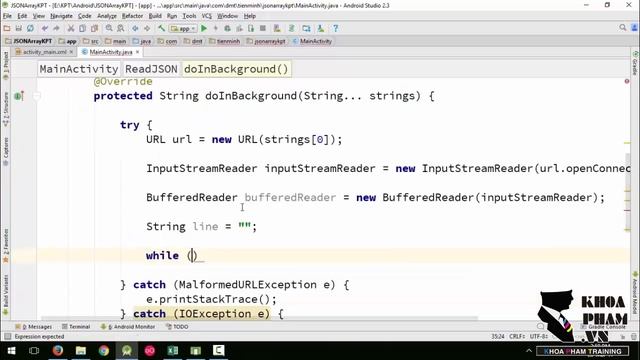The height and width of the screenshot is (360, 640).
Task: Open the Tools menu
Action: pos(189,16)
